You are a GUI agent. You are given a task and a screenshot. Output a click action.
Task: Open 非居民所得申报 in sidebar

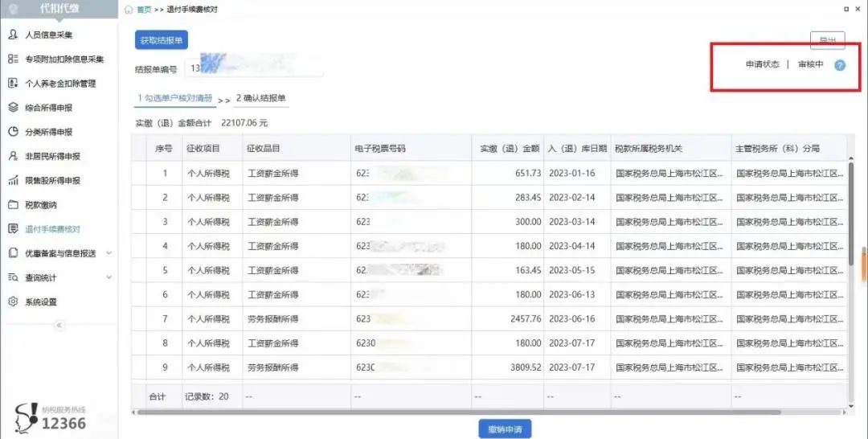click(x=53, y=156)
